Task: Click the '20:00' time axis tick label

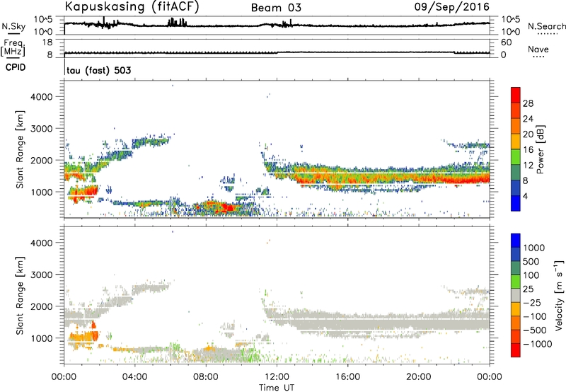Action: tap(418, 377)
